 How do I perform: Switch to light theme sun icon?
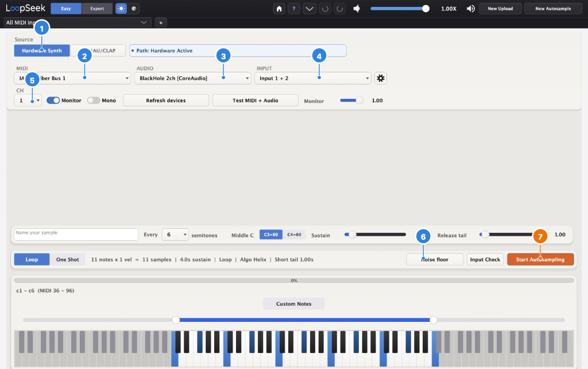(x=121, y=9)
